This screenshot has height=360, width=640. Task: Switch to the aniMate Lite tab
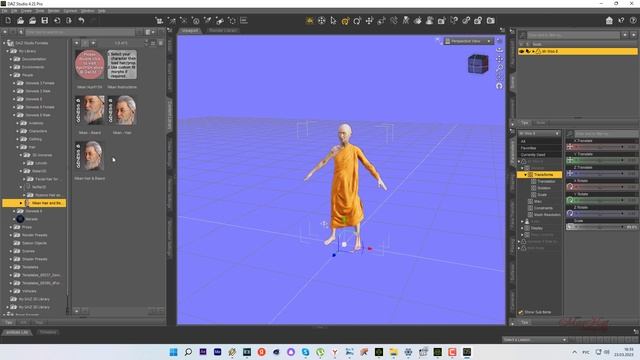click(17, 332)
